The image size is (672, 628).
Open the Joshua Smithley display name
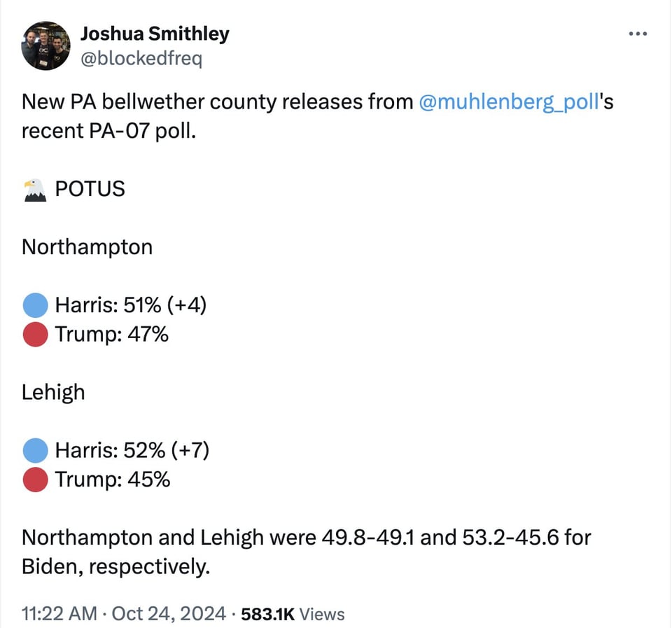click(155, 33)
